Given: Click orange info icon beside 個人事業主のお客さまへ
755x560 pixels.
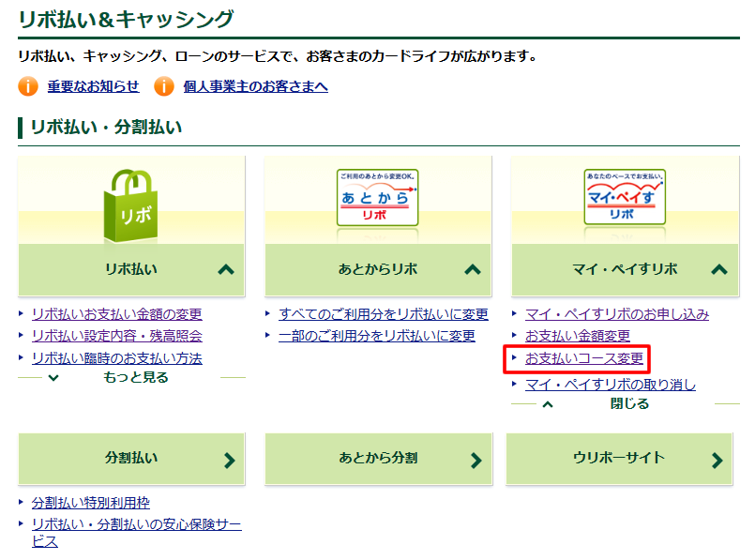Looking at the screenshot, I should (x=164, y=86).
